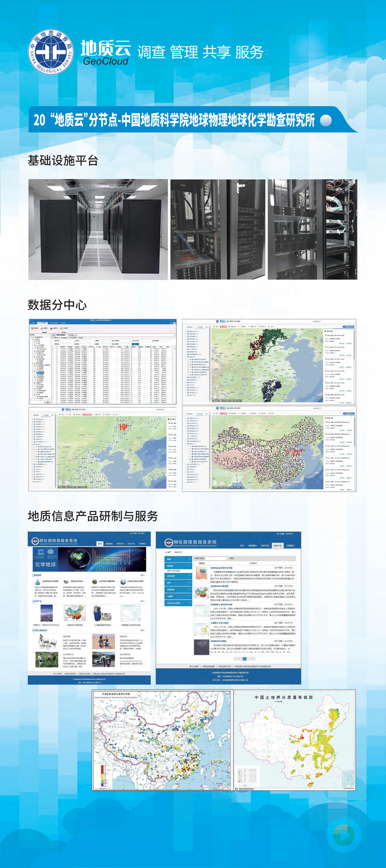The width and height of the screenshot is (386, 868).
Task: Click the 基础设施平台 heading
Action: [63, 161]
